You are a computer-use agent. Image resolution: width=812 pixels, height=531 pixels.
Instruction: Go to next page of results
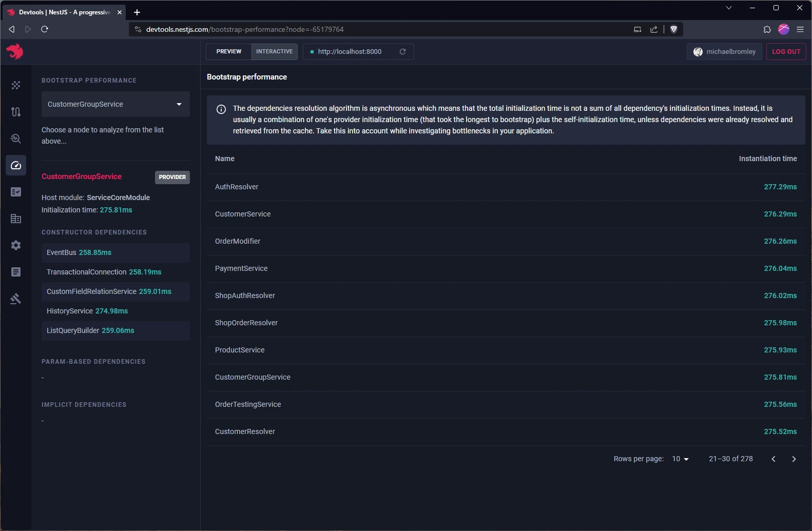[794, 459]
